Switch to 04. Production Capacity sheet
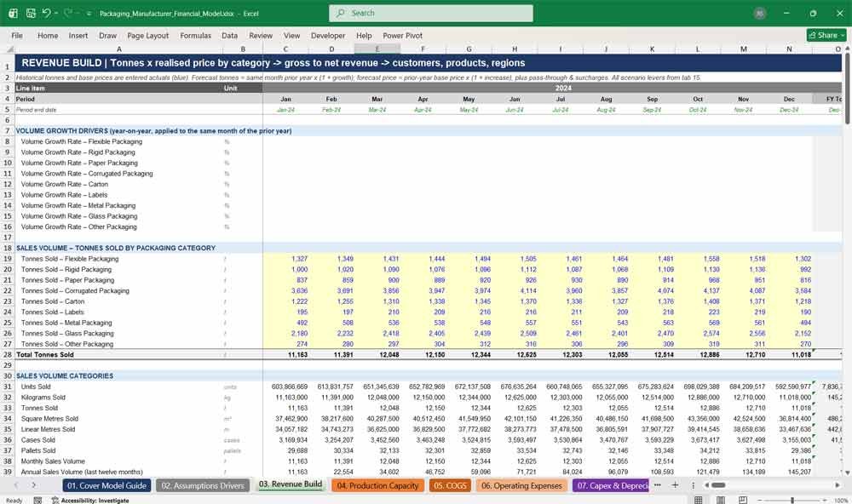This screenshot has width=852, height=504. 377,485
